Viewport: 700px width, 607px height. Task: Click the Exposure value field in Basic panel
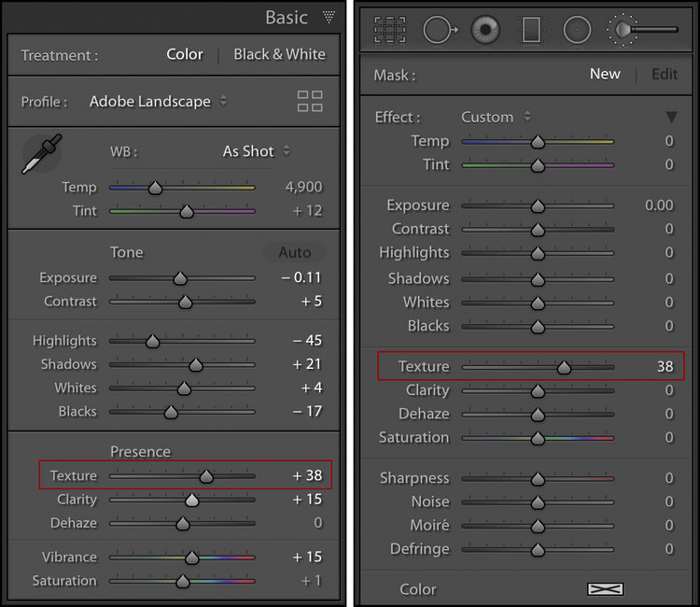tap(301, 277)
